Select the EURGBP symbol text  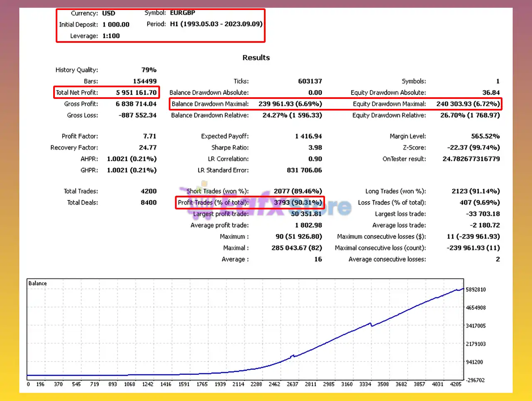pyautogui.click(x=182, y=13)
